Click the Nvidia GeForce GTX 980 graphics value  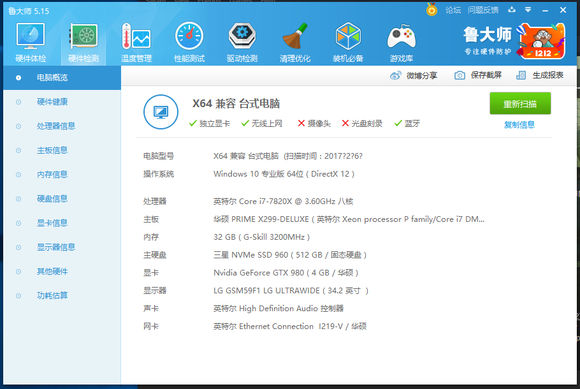[286, 273]
